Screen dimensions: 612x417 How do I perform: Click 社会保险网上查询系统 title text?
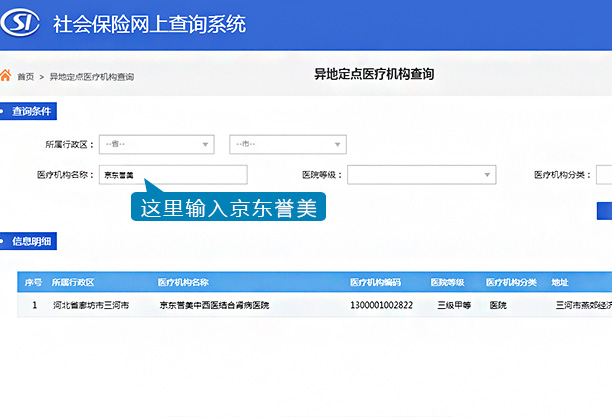click(x=149, y=24)
